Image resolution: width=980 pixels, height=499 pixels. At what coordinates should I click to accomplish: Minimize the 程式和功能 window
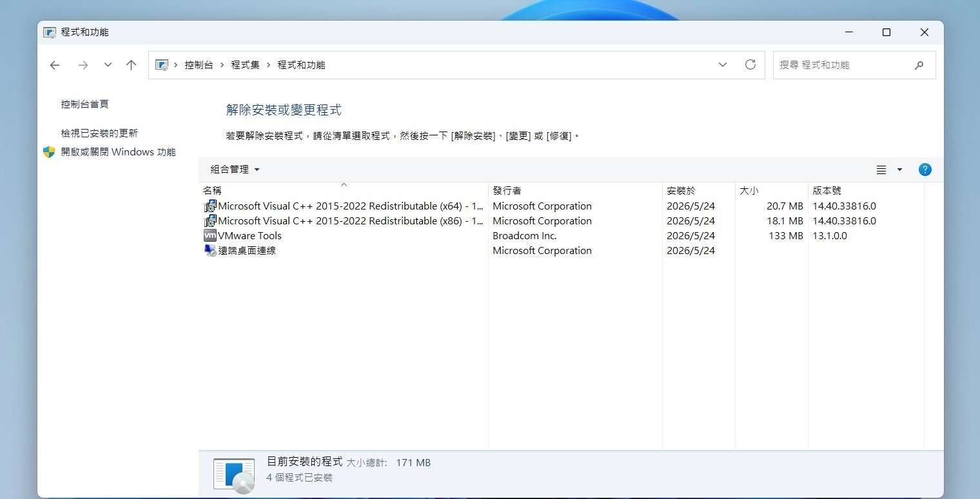pyautogui.click(x=849, y=32)
